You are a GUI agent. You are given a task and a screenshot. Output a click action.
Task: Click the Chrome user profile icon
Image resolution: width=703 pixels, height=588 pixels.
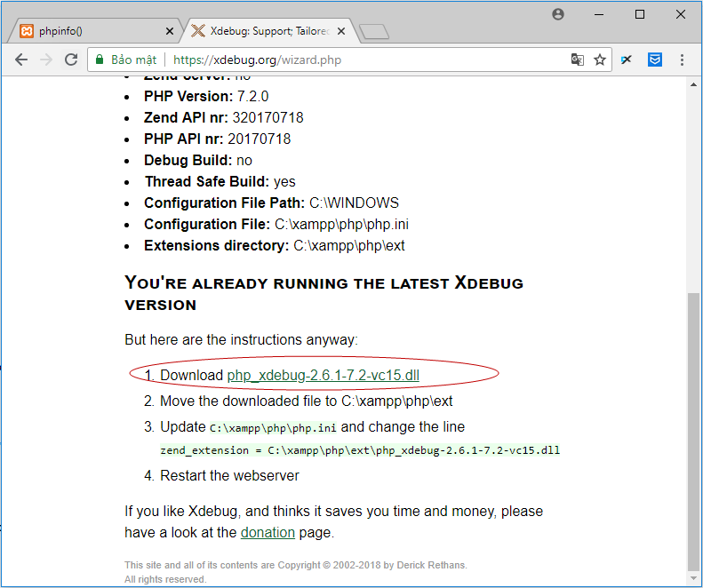click(558, 14)
